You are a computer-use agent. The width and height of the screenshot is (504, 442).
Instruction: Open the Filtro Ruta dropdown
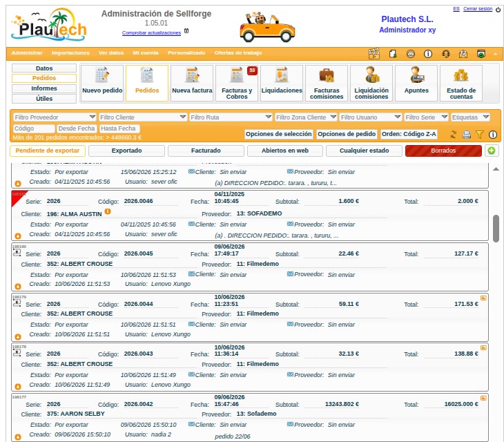point(231,117)
